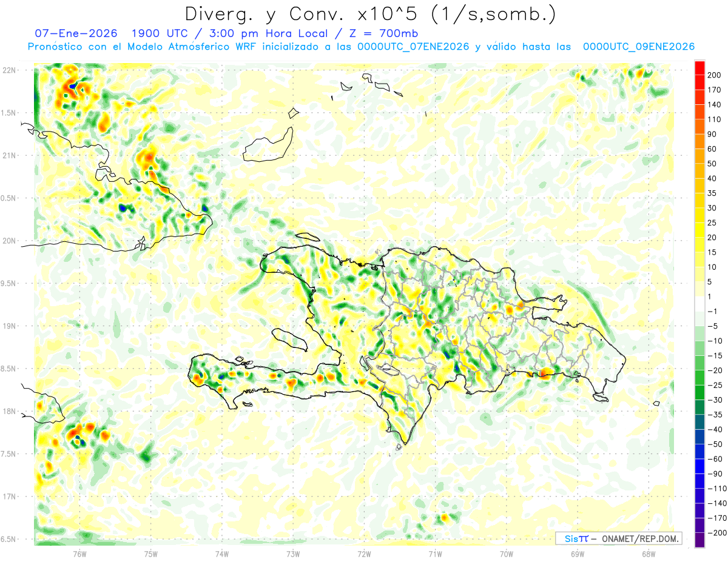Click initialization time "0000UTC_07ENE2026"
728x562 pixels.
click(x=413, y=47)
